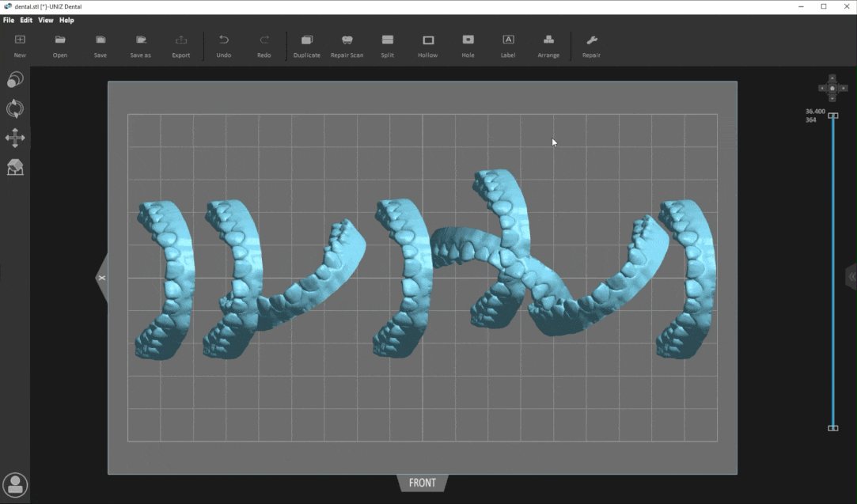Open the View menu
The image size is (857, 504).
point(46,20)
